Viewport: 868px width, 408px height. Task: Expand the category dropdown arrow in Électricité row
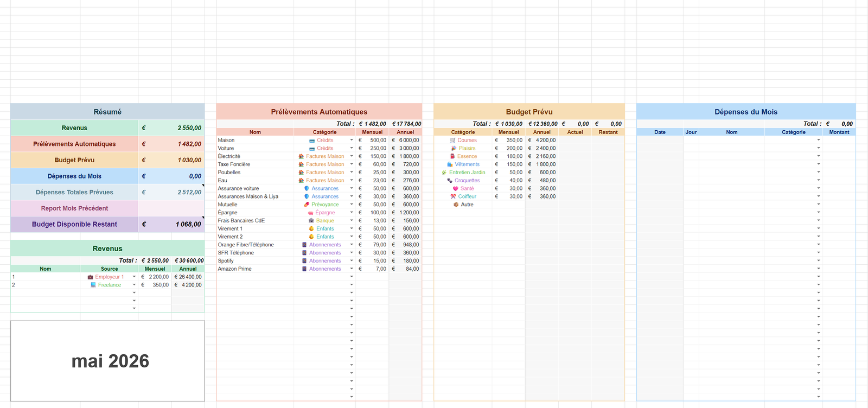pyautogui.click(x=352, y=156)
